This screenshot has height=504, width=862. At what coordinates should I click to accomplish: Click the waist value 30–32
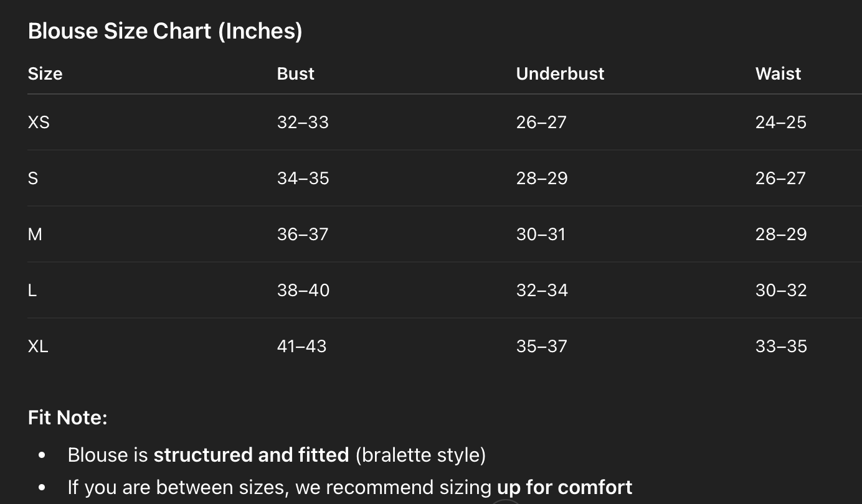[x=781, y=290]
